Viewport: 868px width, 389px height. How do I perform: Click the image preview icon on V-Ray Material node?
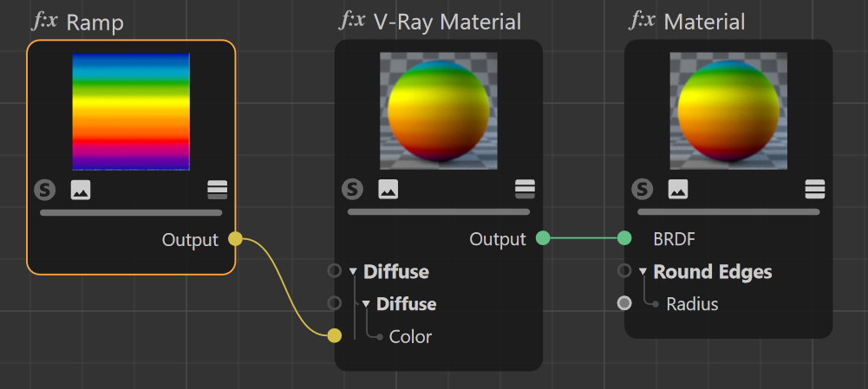click(388, 190)
